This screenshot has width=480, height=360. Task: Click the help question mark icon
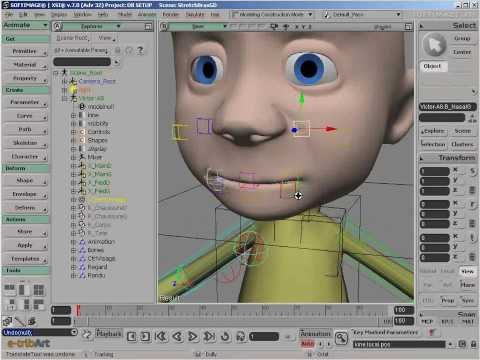click(x=140, y=50)
